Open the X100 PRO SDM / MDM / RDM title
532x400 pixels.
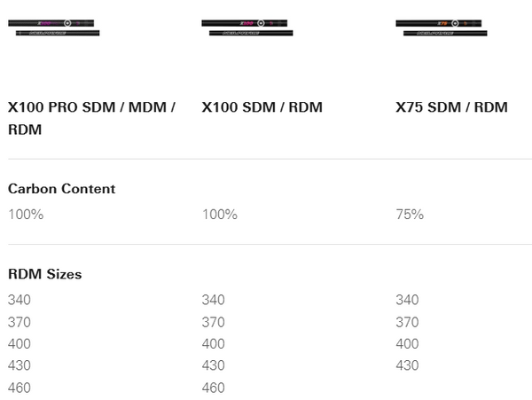[91, 118]
